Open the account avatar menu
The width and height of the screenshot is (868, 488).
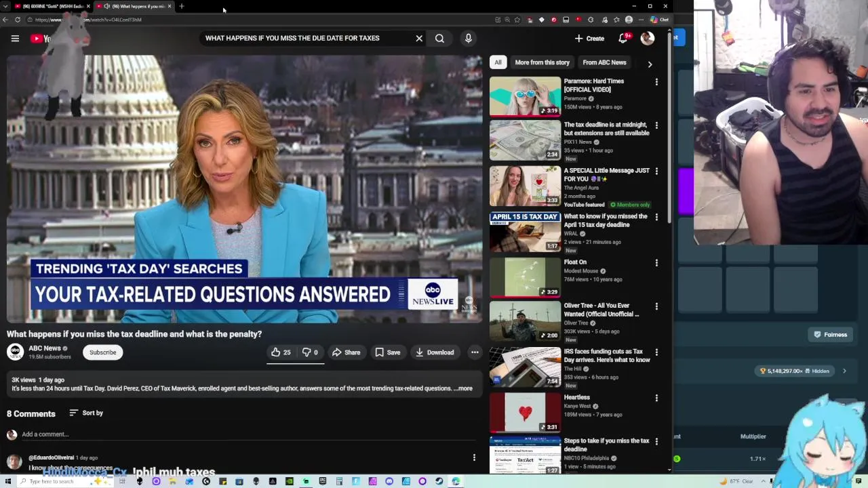click(x=648, y=39)
